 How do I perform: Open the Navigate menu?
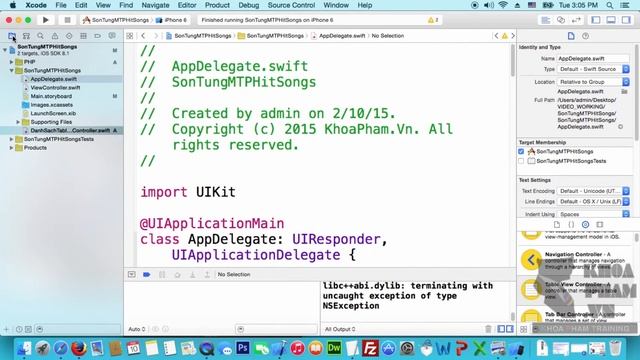pos(155,5)
